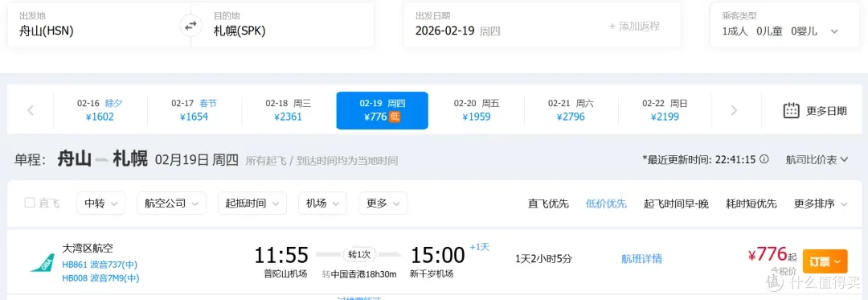Select the 02-21 周六 date tab
This screenshot has height=300, width=868.
(571, 110)
